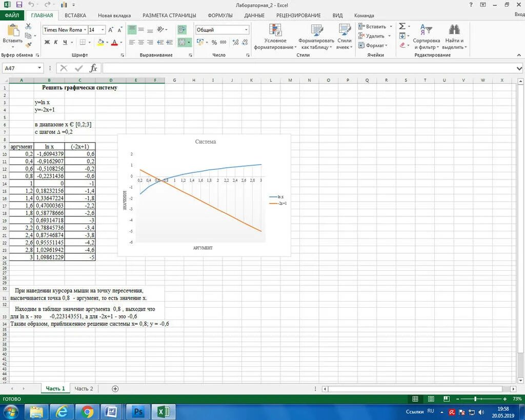Click the Copy icon in the clipboard group

coord(29,35)
